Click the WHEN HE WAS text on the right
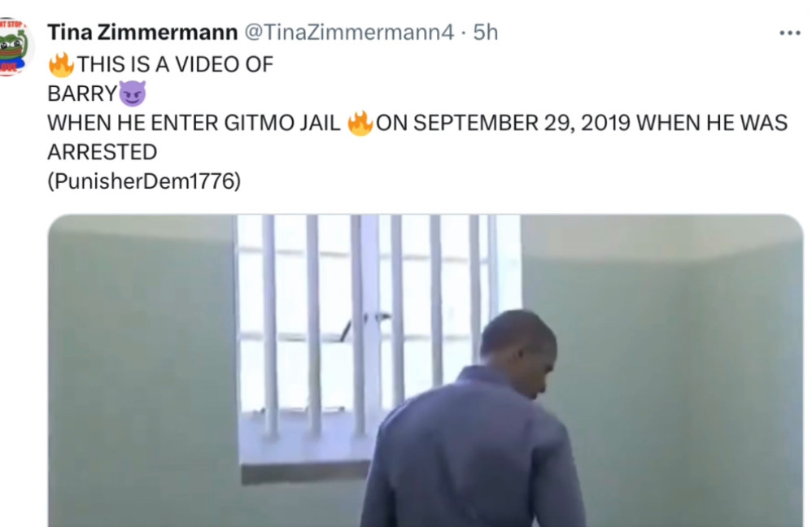 712,123
